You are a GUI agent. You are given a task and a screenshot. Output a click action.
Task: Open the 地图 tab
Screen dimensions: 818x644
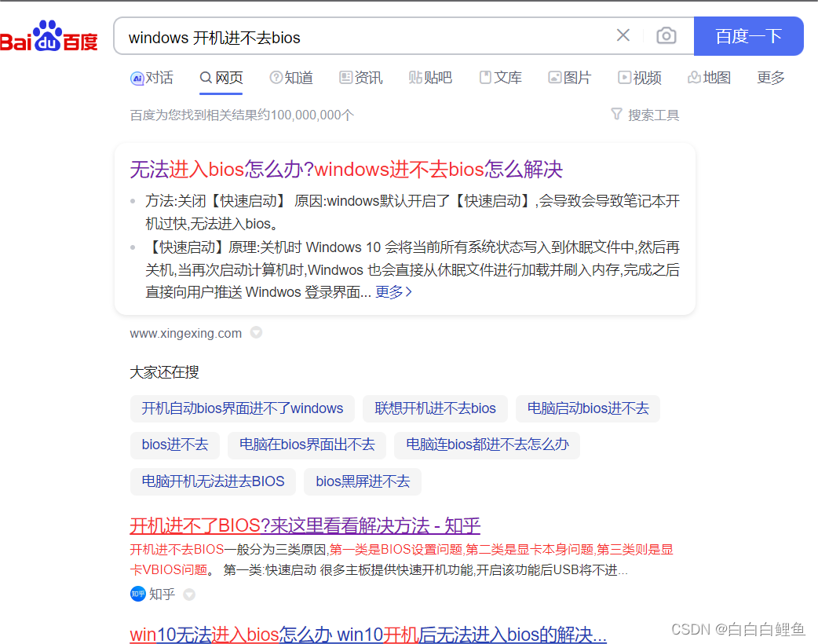click(x=709, y=78)
